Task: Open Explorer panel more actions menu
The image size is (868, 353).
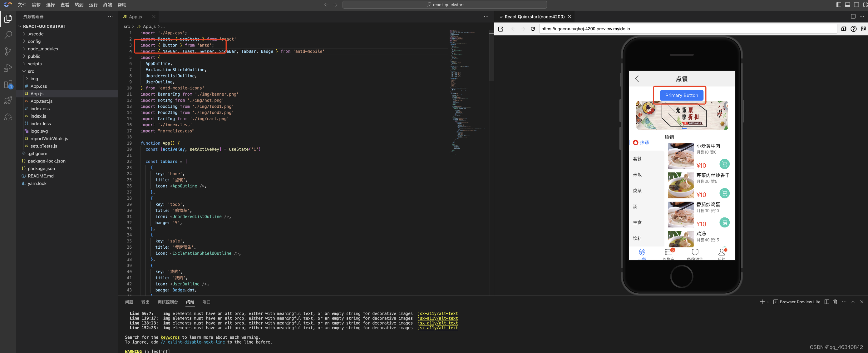Action: pos(110,17)
